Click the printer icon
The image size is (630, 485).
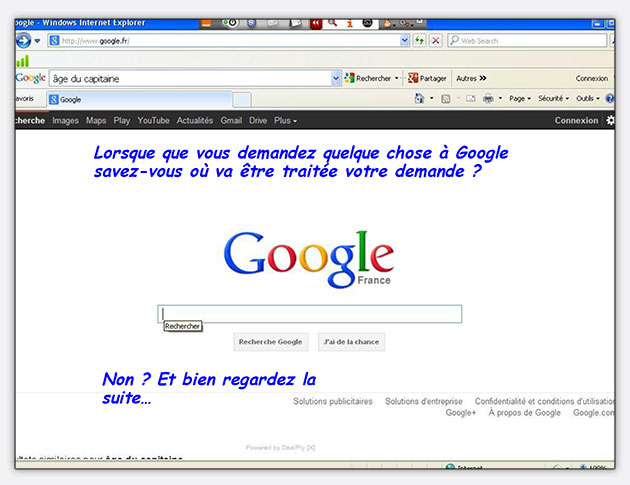(488, 98)
